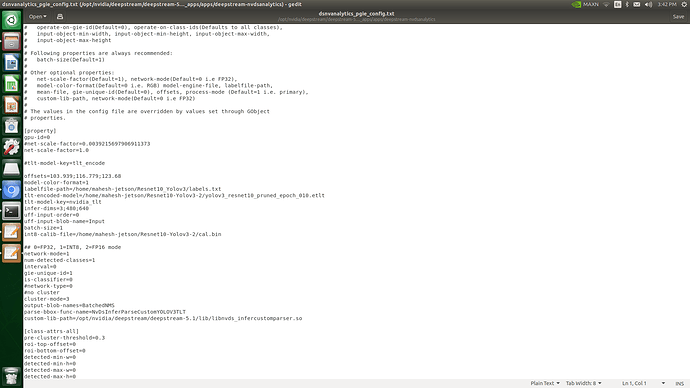
Task: Open the Files manager from the dock
Action: tap(11, 42)
